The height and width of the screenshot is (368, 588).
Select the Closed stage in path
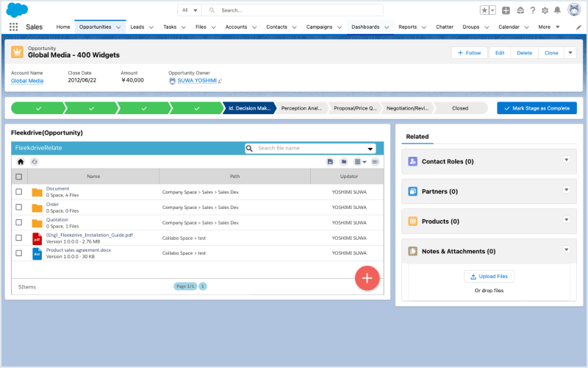tap(460, 108)
